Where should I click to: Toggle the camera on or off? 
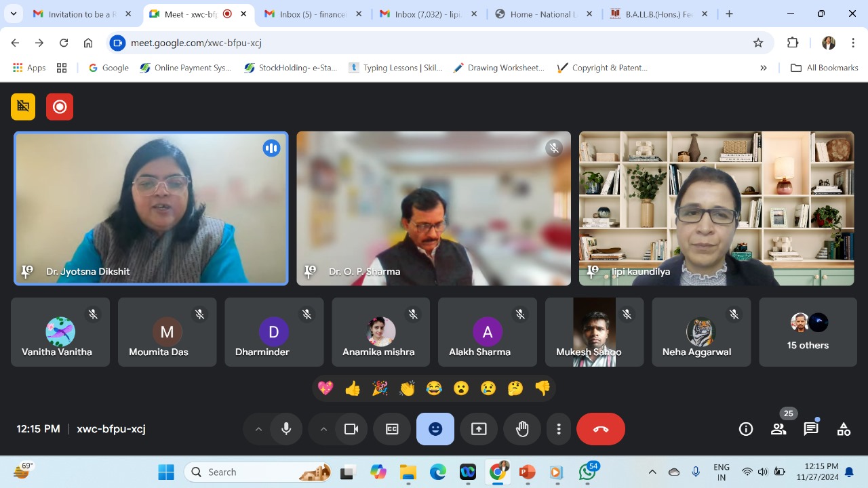pos(351,429)
